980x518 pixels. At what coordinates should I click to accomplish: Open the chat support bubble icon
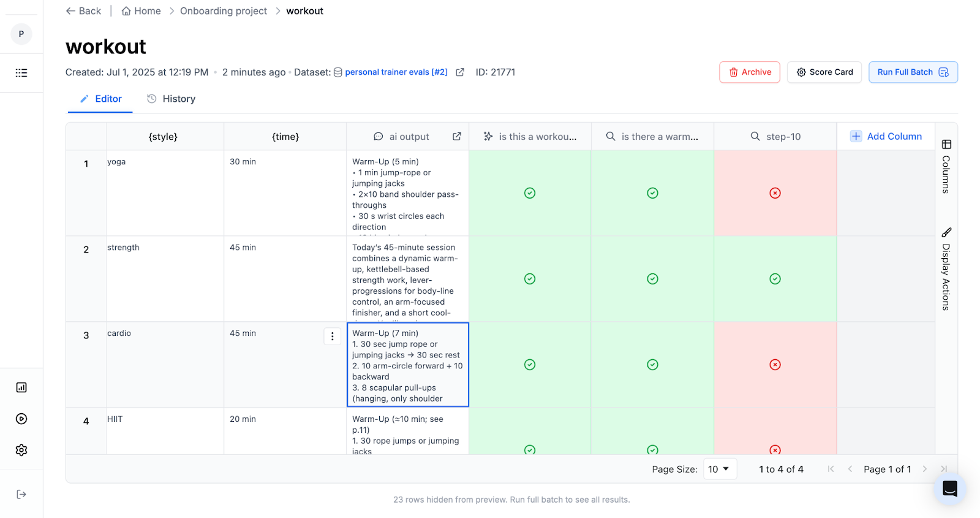click(949, 489)
